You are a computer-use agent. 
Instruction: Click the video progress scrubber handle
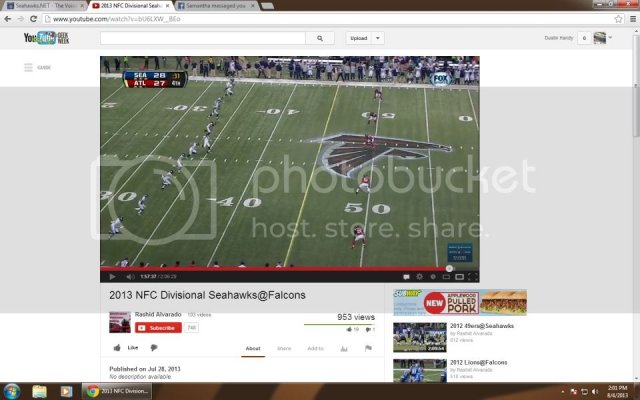click(449, 269)
